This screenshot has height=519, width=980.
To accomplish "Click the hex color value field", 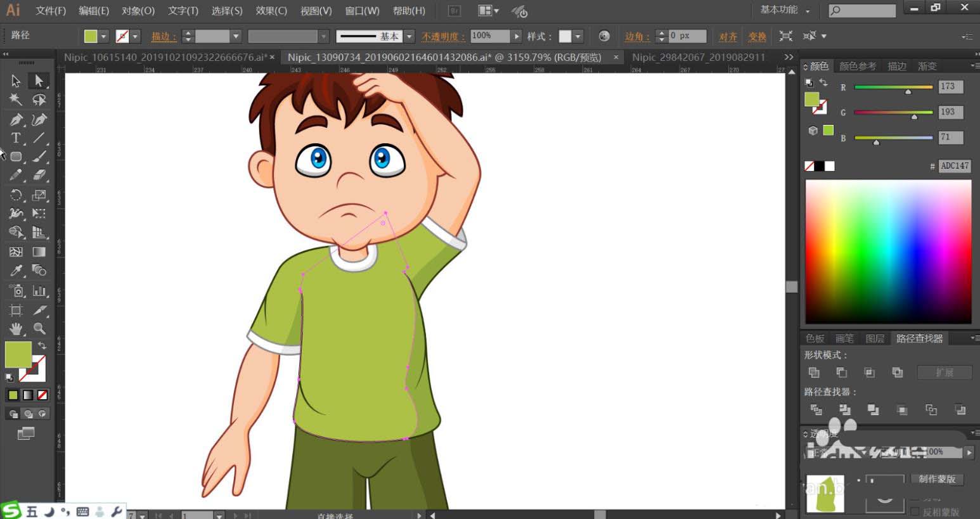I will (954, 166).
